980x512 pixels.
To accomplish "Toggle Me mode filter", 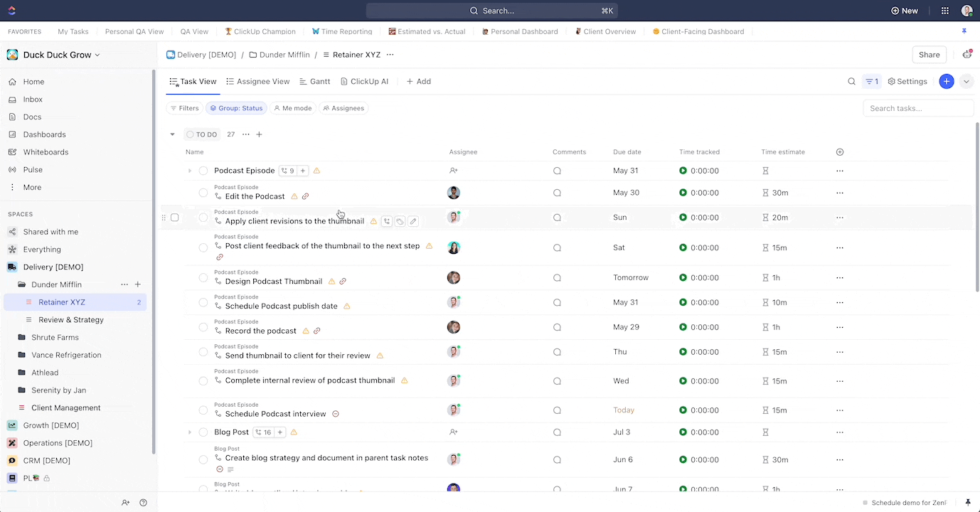I will tap(292, 108).
